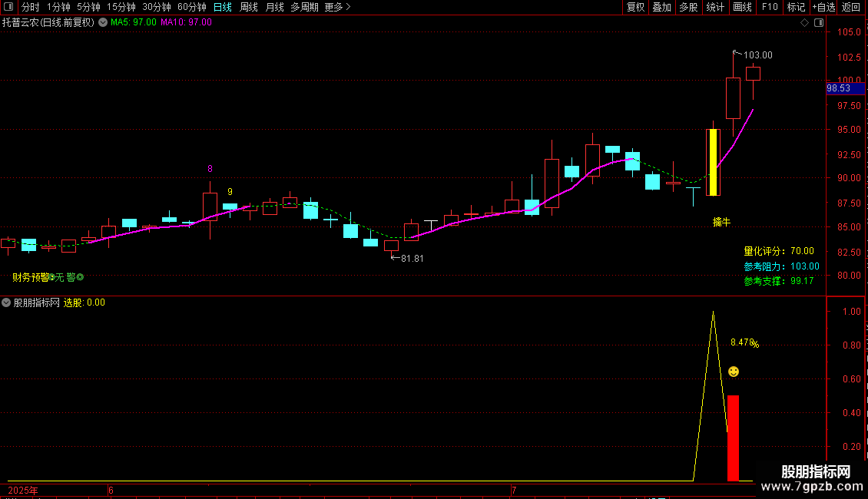Screen dimensions: 868x499
Task: Open 多周期 multi-period view
Action: pos(304,7)
